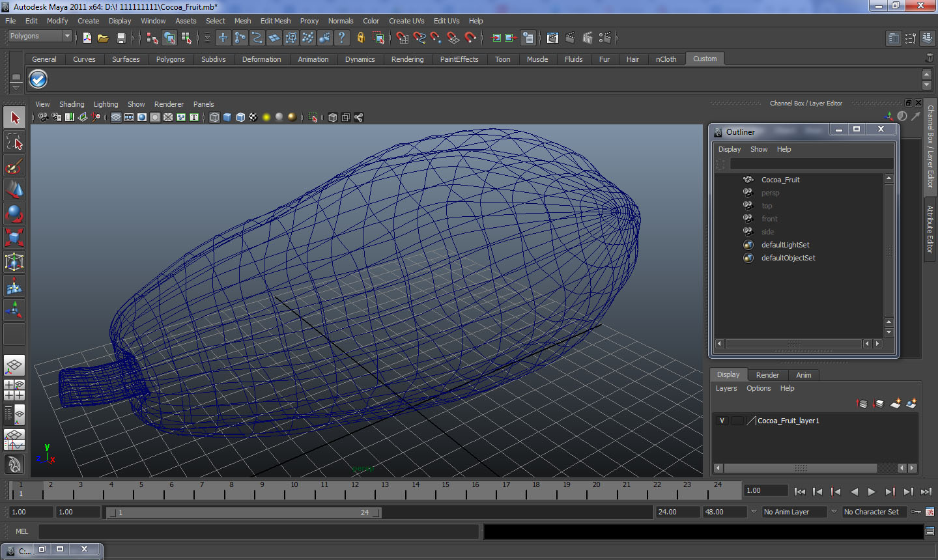Click the MEL command input field

coord(259,531)
